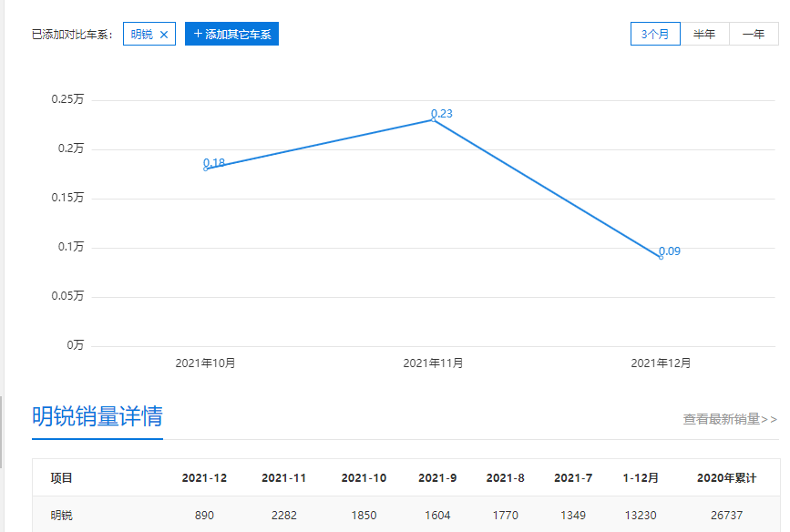Click the 2021年12月 x-axis label
790x532 pixels.
pyautogui.click(x=661, y=363)
